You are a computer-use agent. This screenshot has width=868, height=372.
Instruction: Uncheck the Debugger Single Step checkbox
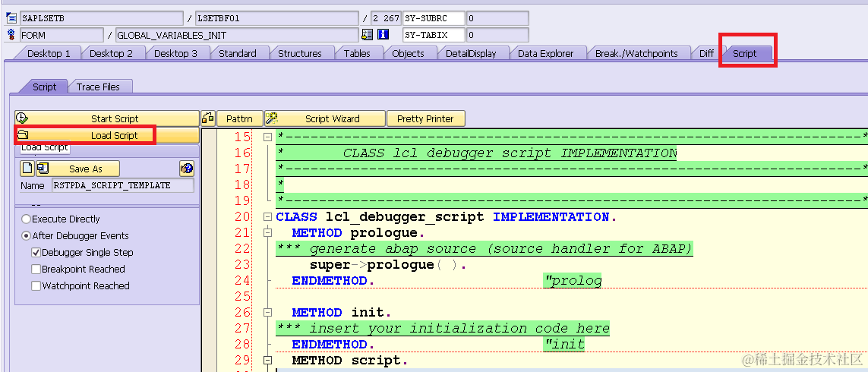[x=36, y=252]
